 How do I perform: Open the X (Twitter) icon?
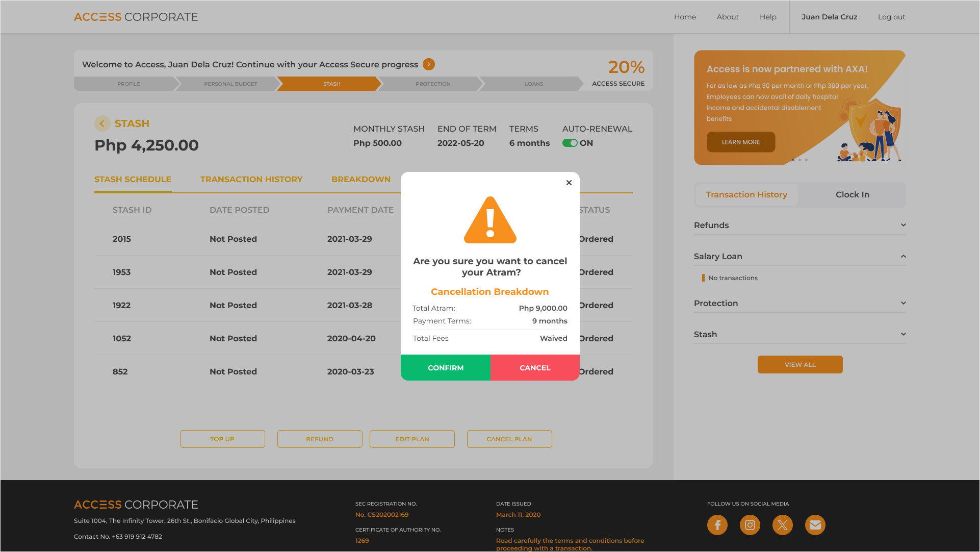tap(782, 525)
